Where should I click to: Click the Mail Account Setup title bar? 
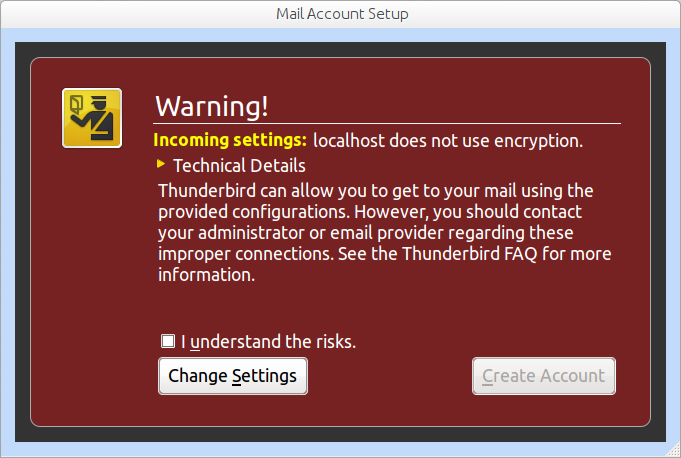(x=340, y=14)
